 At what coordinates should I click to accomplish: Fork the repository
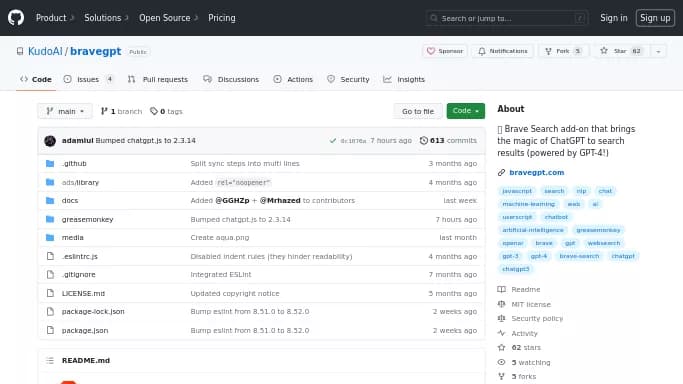[x=563, y=51]
